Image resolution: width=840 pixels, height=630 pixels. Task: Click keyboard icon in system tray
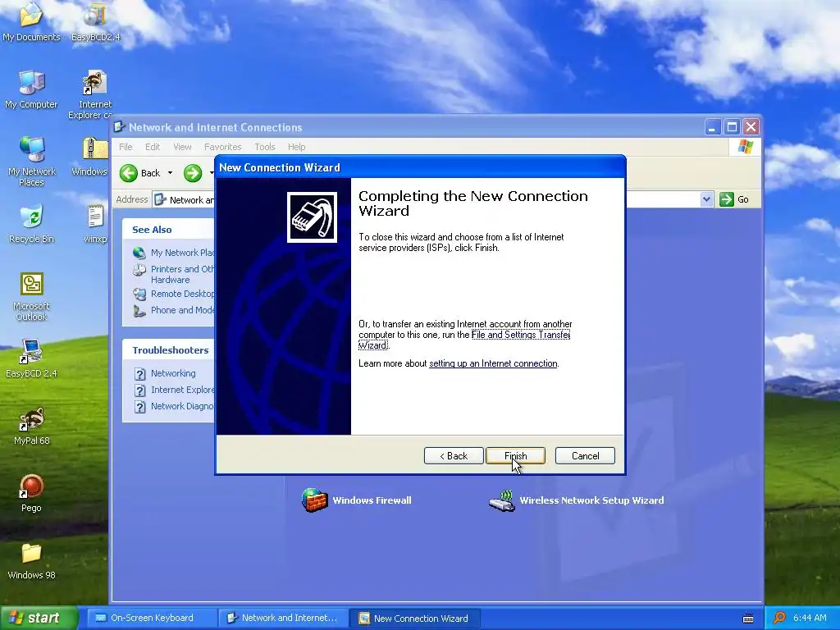pyautogui.click(x=748, y=619)
